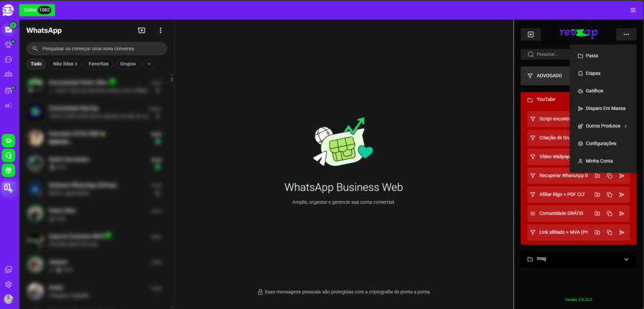Click the Comunidade GRÁTIS label
The height and width of the screenshot is (309, 644).
(561, 214)
